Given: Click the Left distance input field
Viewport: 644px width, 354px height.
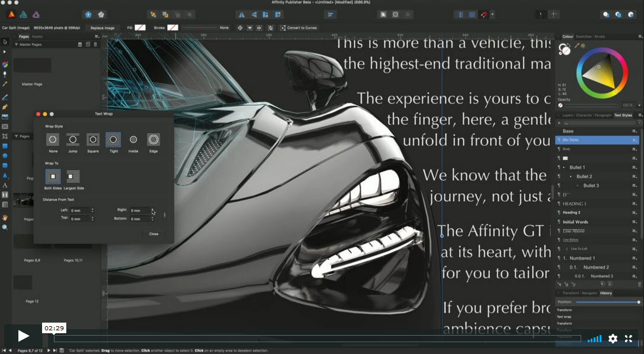Looking at the screenshot, I should pos(79,210).
